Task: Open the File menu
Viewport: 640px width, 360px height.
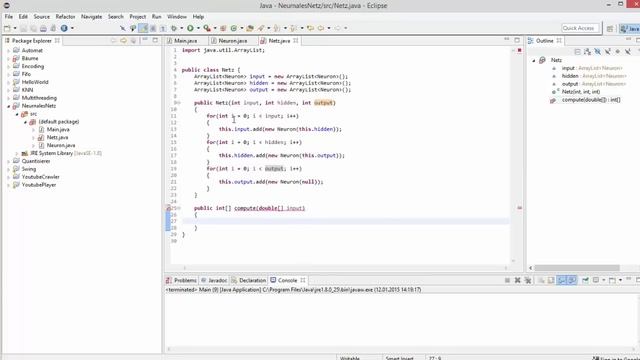Action: (x=9, y=17)
